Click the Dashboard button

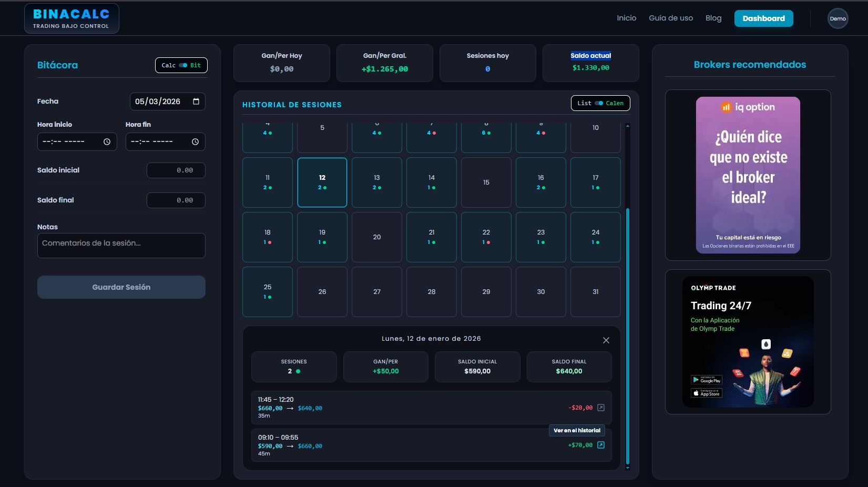pyautogui.click(x=763, y=18)
